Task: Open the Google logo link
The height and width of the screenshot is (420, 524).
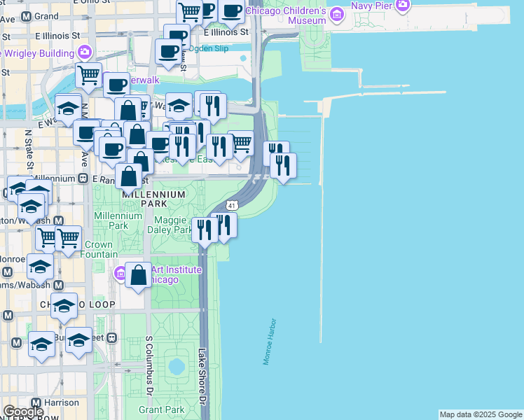Action: coord(23,412)
